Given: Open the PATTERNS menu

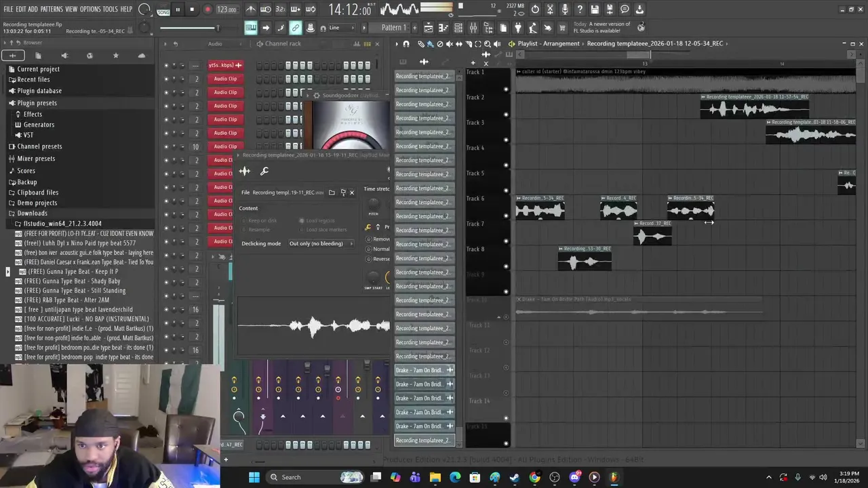Looking at the screenshot, I should coord(52,9).
